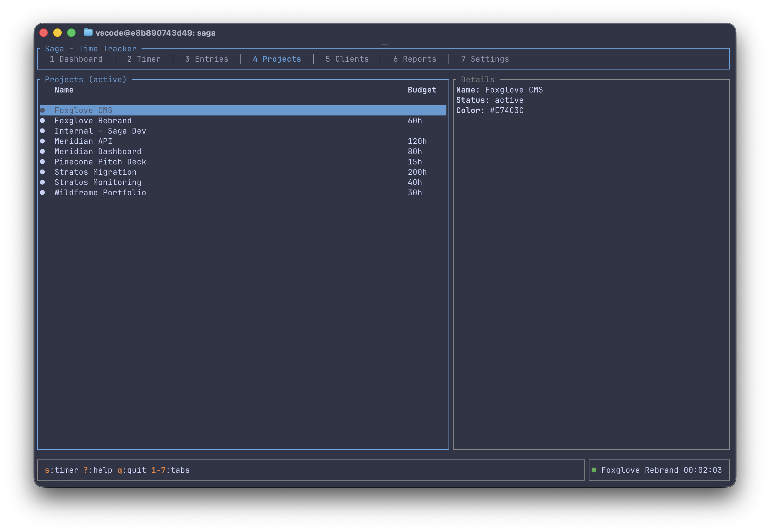
Task: Click the folder icon in title bar
Action: 88,32
